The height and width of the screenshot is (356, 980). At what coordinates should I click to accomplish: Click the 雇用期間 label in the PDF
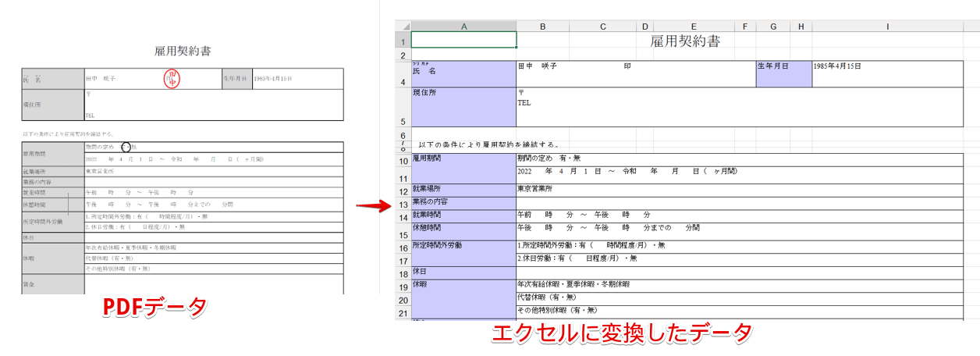point(34,155)
